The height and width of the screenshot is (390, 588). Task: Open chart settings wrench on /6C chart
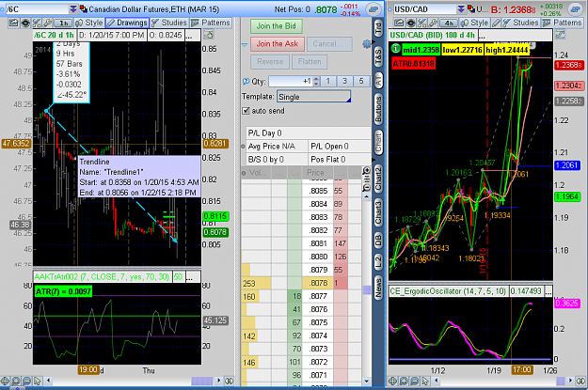click(x=47, y=23)
